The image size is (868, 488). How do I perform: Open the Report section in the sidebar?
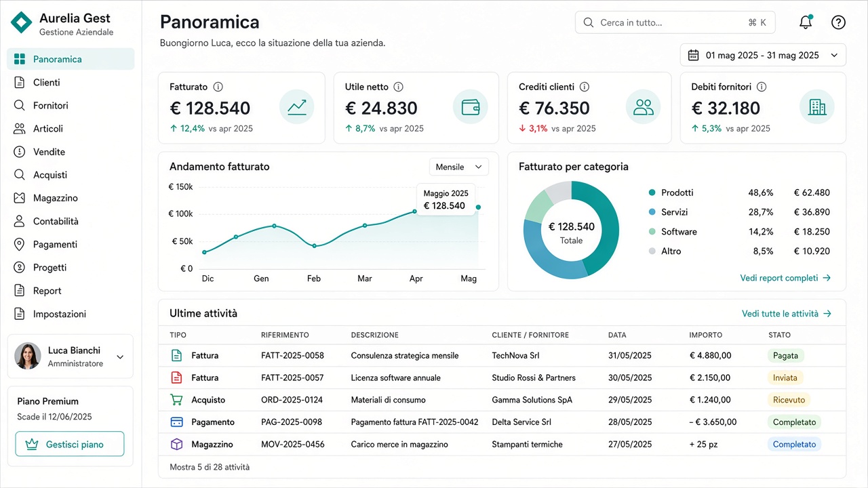[x=71, y=291]
